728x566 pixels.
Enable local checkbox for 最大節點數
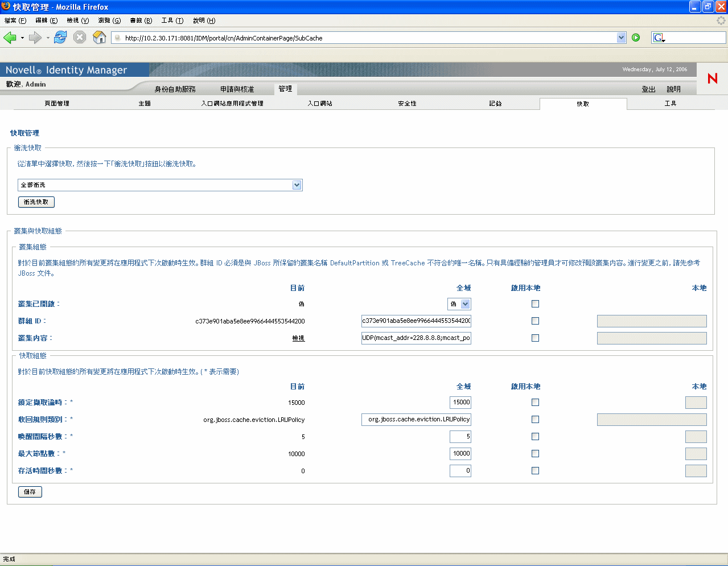tap(535, 454)
